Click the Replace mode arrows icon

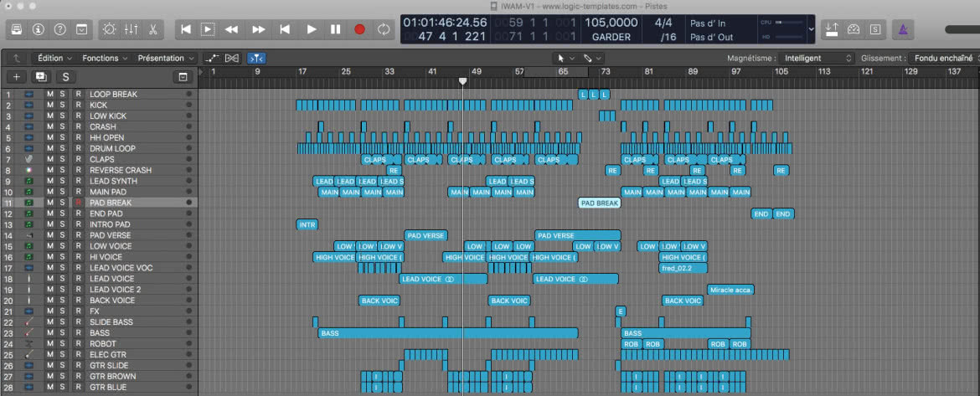pos(831,29)
